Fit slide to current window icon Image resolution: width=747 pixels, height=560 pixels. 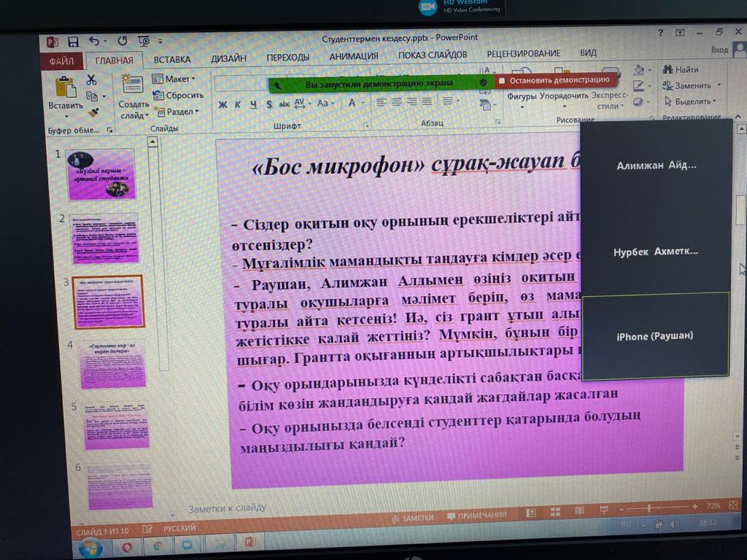[x=733, y=505]
